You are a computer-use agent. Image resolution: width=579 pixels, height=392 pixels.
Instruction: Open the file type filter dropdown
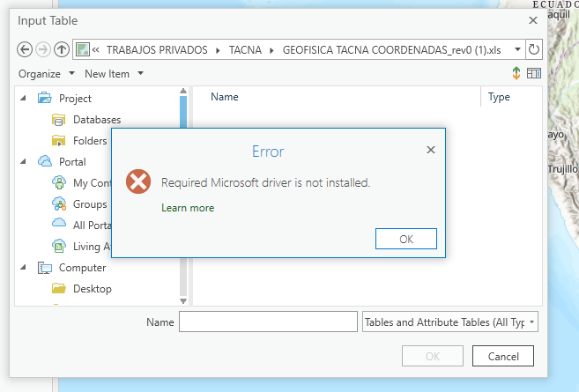click(x=449, y=322)
